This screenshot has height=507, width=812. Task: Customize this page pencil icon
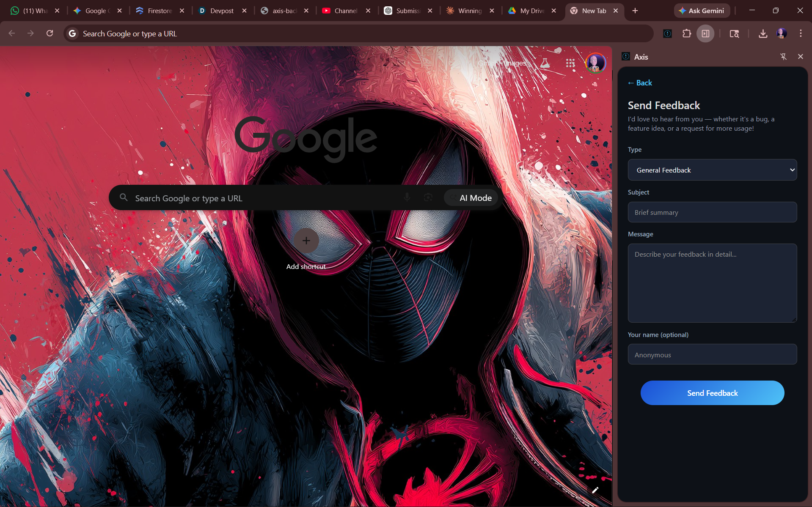pyautogui.click(x=595, y=490)
